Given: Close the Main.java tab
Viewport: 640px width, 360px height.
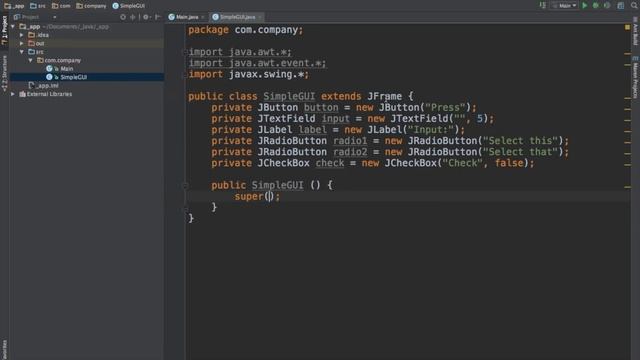Looking at the screenshot, I should pos(203,17).
